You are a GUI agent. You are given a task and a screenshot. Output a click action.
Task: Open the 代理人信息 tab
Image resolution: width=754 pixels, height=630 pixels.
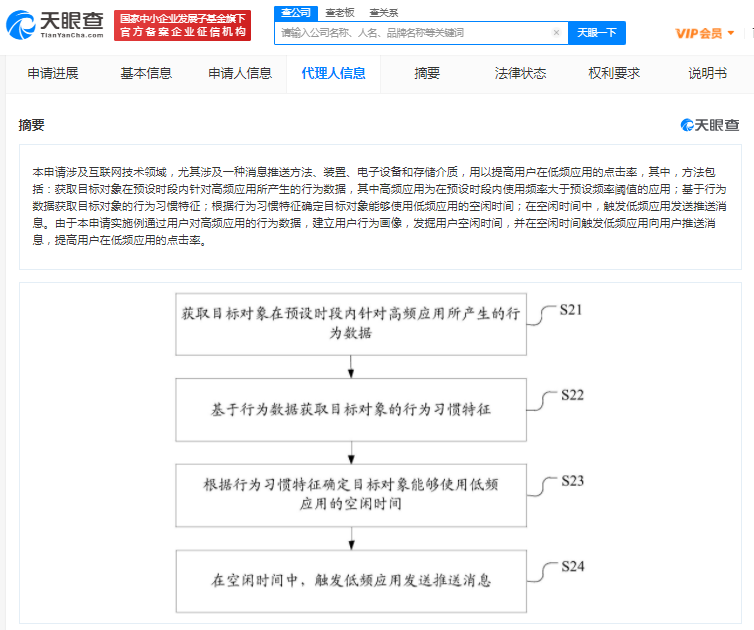[333, 73]
